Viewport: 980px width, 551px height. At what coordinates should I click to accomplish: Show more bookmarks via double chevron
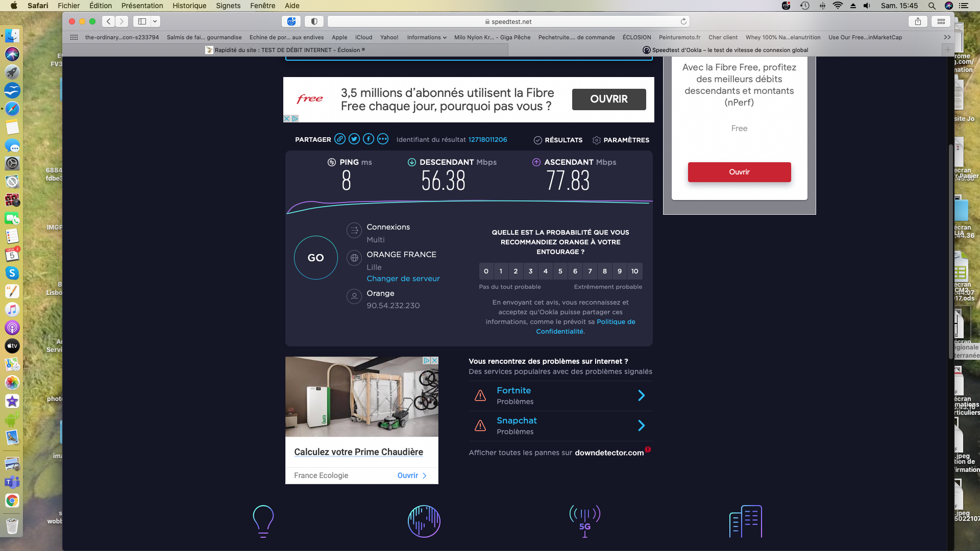tap(947, 37)
